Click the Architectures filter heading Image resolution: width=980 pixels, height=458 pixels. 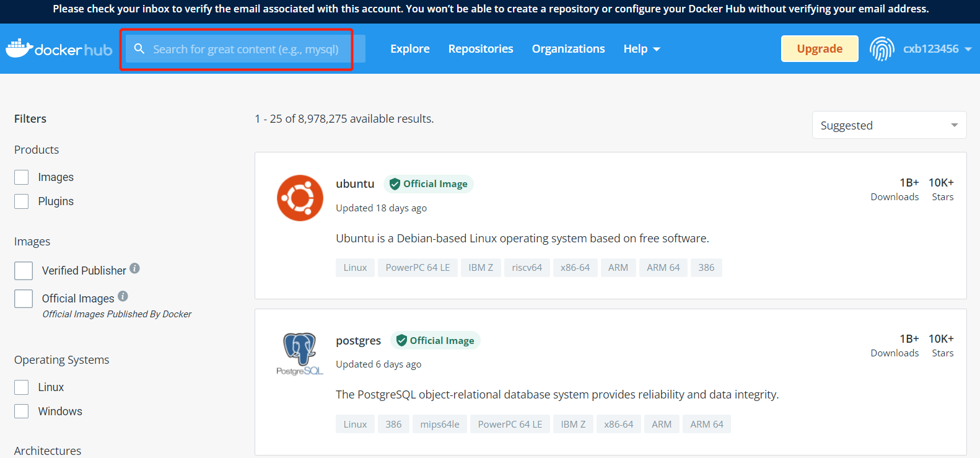(48, 451)
